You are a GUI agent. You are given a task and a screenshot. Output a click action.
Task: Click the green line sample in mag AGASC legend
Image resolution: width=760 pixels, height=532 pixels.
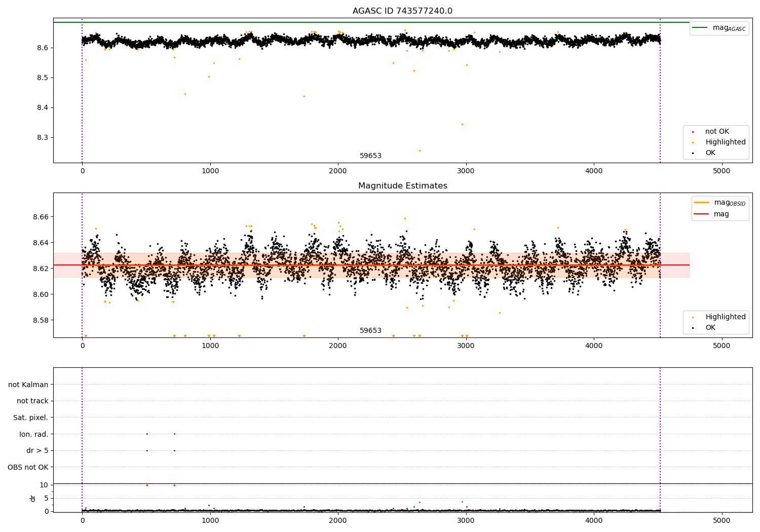(700, 28)
